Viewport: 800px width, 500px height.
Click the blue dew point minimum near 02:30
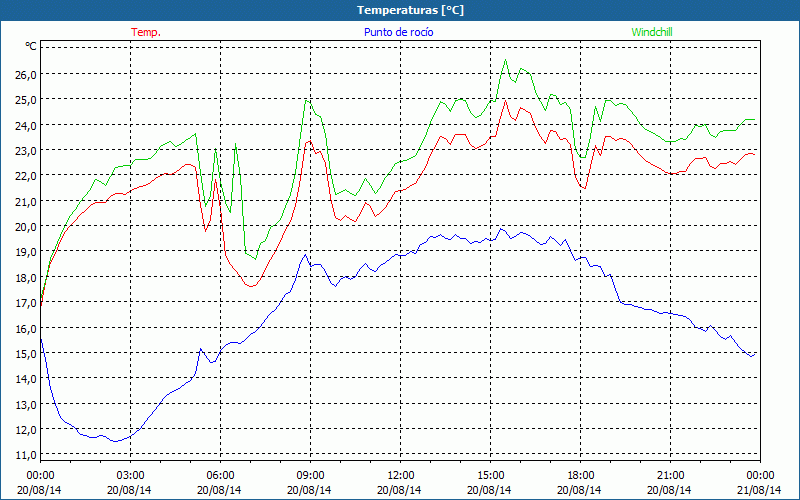tap(116, 441)
